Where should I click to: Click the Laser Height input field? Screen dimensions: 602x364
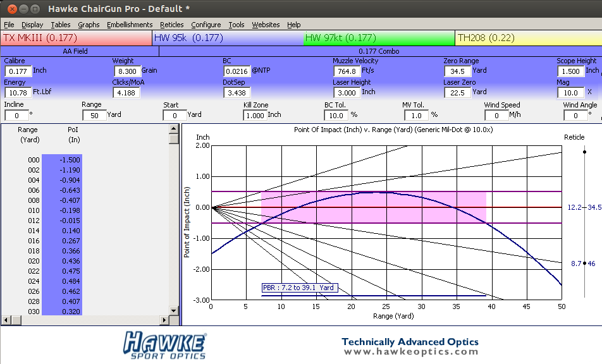point(347,93)
